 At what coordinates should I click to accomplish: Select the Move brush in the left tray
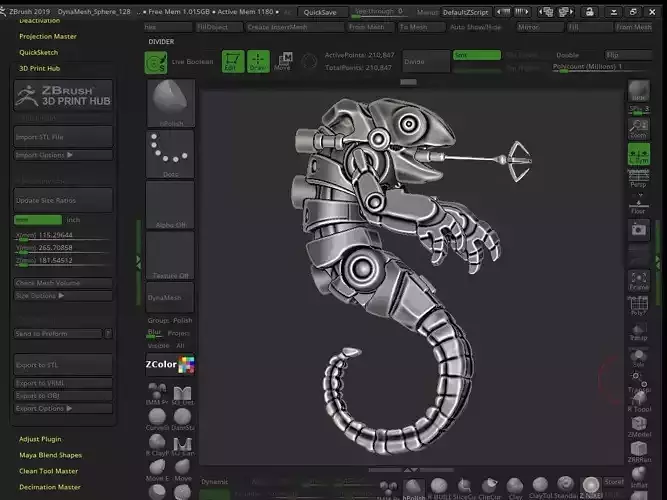click(182, 470)
